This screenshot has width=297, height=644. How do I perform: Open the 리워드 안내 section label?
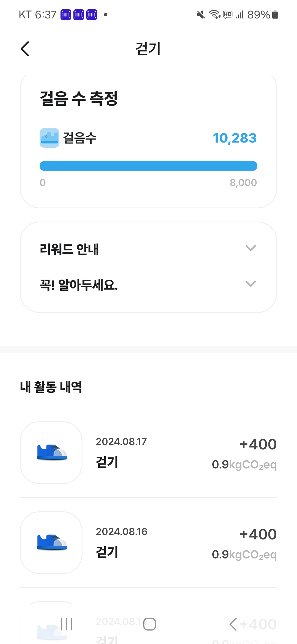[x=69, y=249]
